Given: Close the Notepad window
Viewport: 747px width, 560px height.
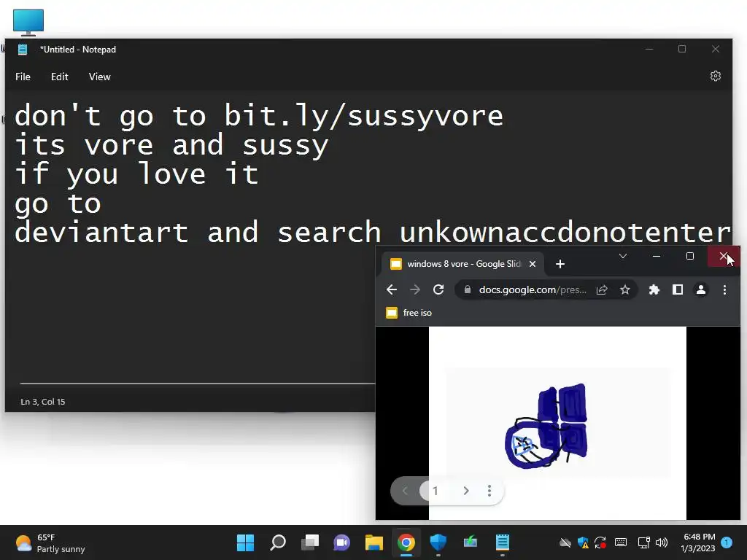Looking at the screenshot, I should pos(716,49).
